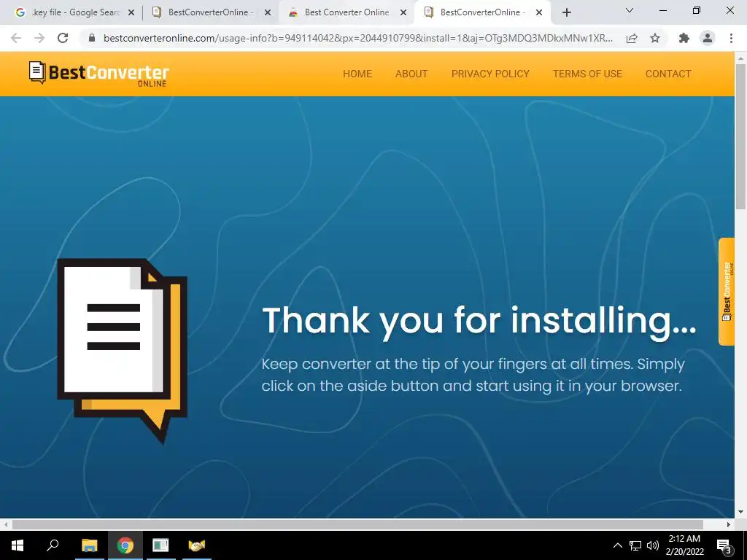Open the ABOUT page link
Viewport: 747px width, 560px height.
click(x=411, y=74)
